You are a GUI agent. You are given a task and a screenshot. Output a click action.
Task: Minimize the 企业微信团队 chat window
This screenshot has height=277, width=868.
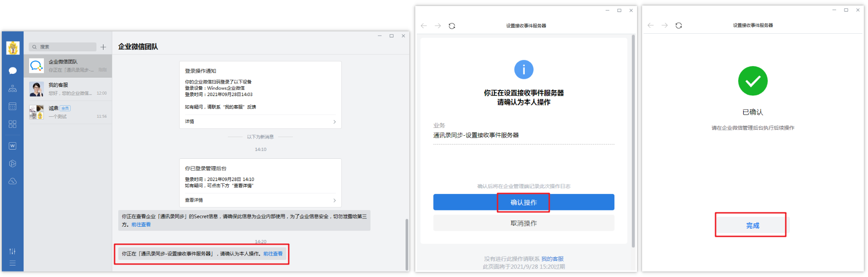(380, 36)
